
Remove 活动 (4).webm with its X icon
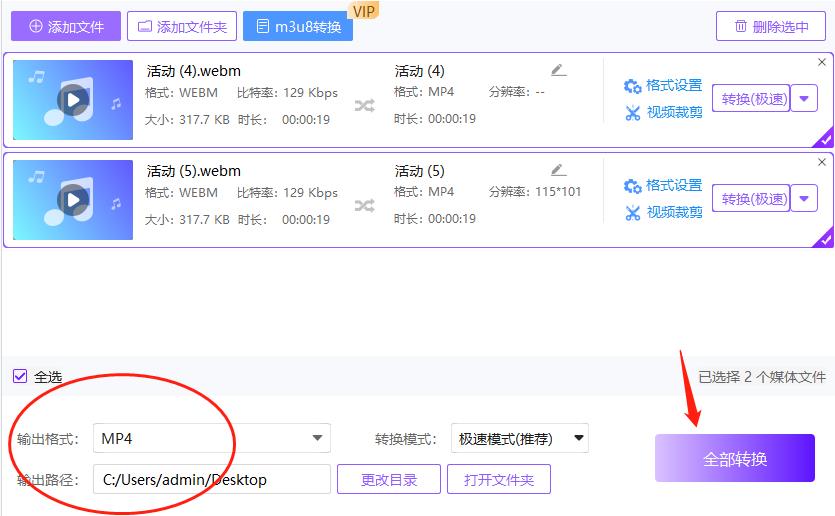822,62
